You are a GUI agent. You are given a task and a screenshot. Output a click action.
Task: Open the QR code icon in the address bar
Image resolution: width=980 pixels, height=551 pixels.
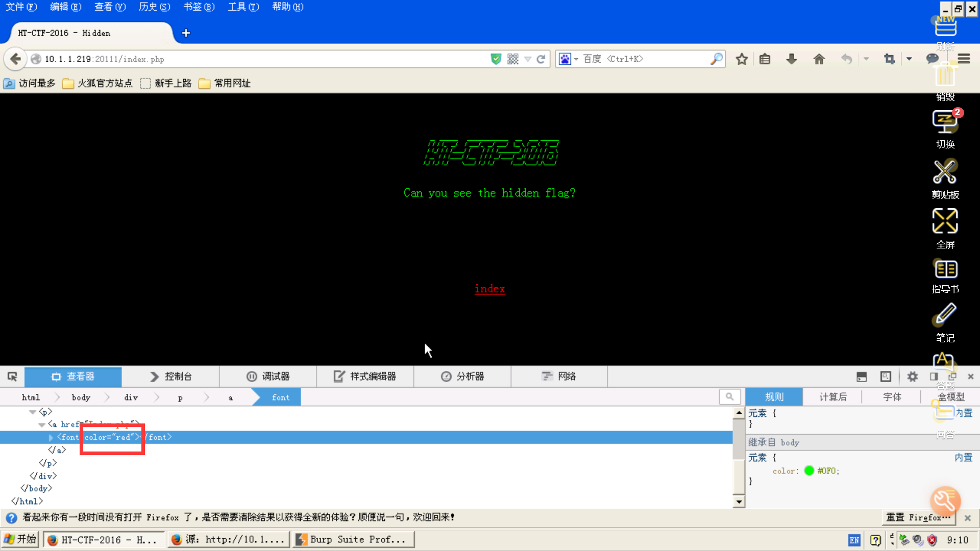click(513, 59)
